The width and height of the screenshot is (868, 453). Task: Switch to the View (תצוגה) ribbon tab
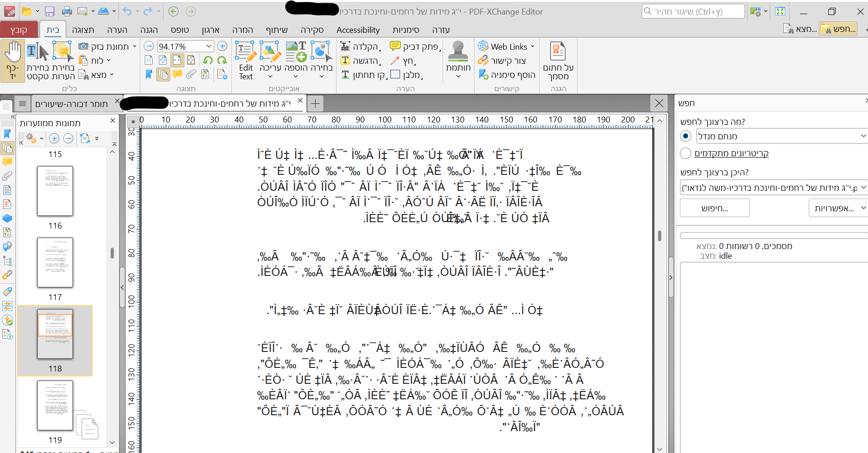coord(83,30)
